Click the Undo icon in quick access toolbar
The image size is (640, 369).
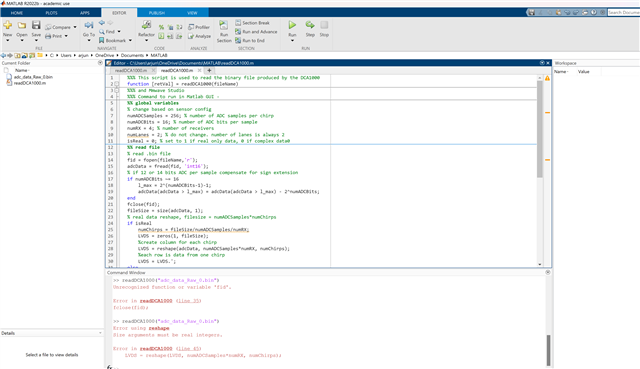tap(567, 13)
